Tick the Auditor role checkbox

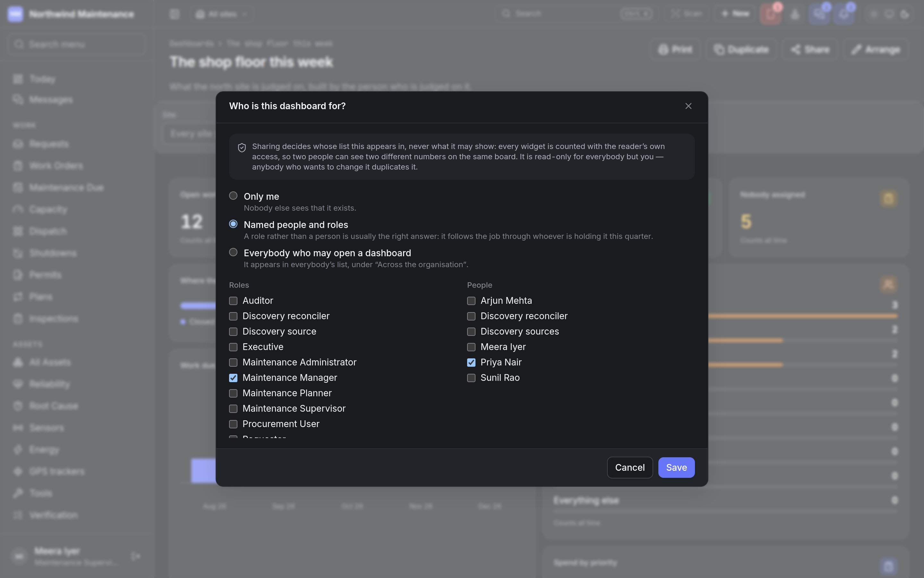pos(233,301)
